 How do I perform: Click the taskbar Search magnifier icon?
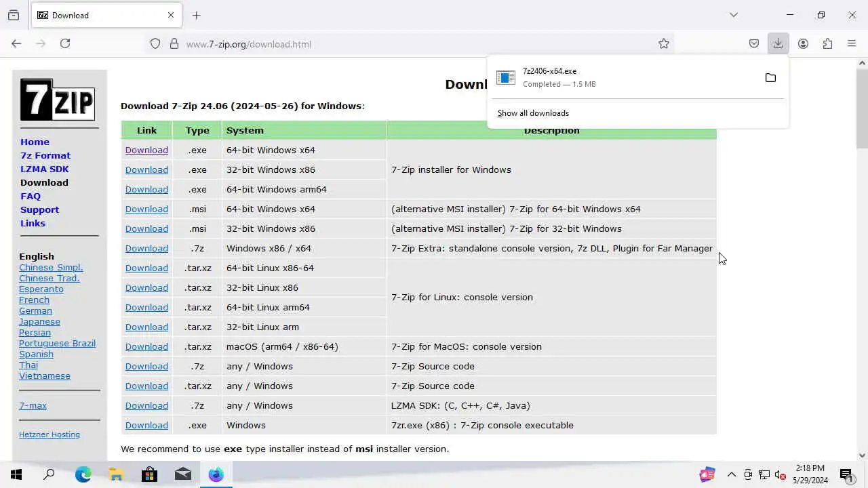49,474
